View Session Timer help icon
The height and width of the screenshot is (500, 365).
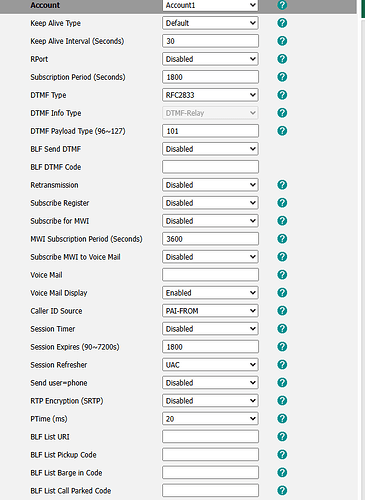(x=282, y=329)
